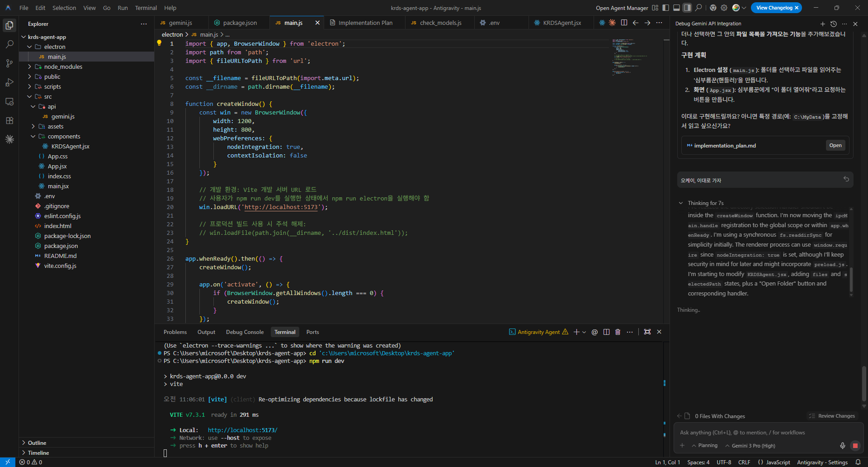Open the Terminal menu
The image size is (868, 467).
tap(146, 8)
